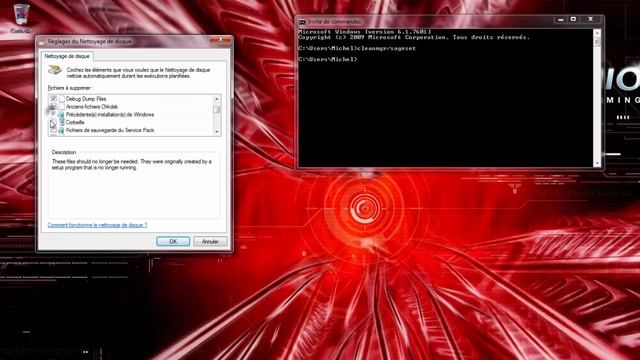This screenshot has height=360, width=640.
Task: Click the Copyright Microsoft Corporation line
Action: tap(414, 37)
